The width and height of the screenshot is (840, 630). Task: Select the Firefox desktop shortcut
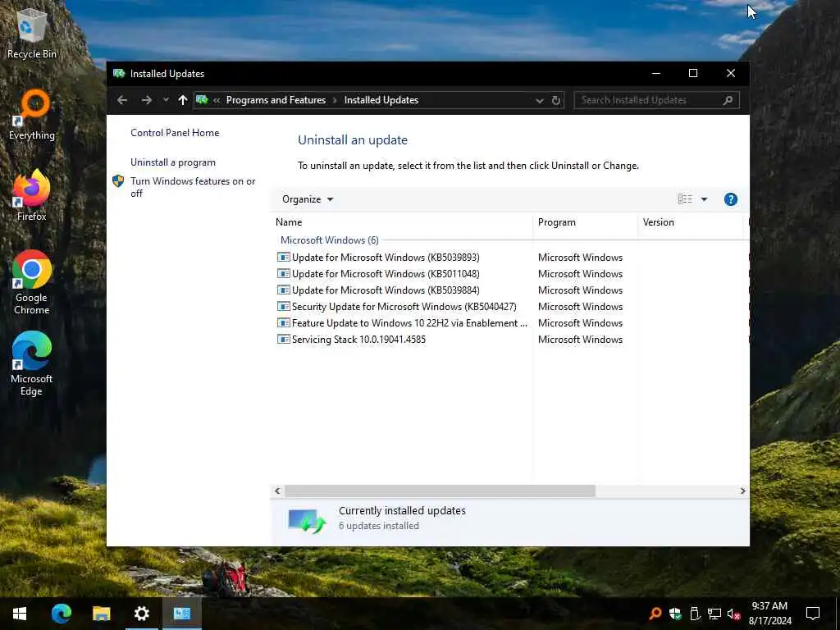pos(32,195)
